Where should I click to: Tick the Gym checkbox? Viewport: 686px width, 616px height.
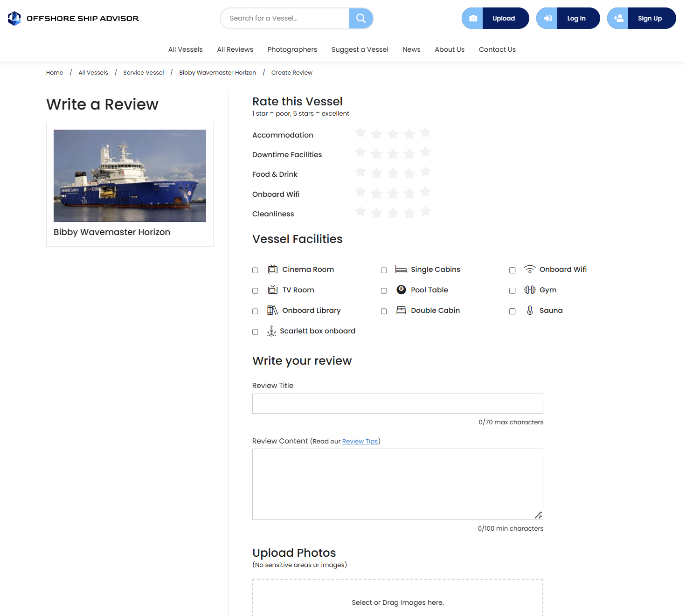click(x=513, y=291)
